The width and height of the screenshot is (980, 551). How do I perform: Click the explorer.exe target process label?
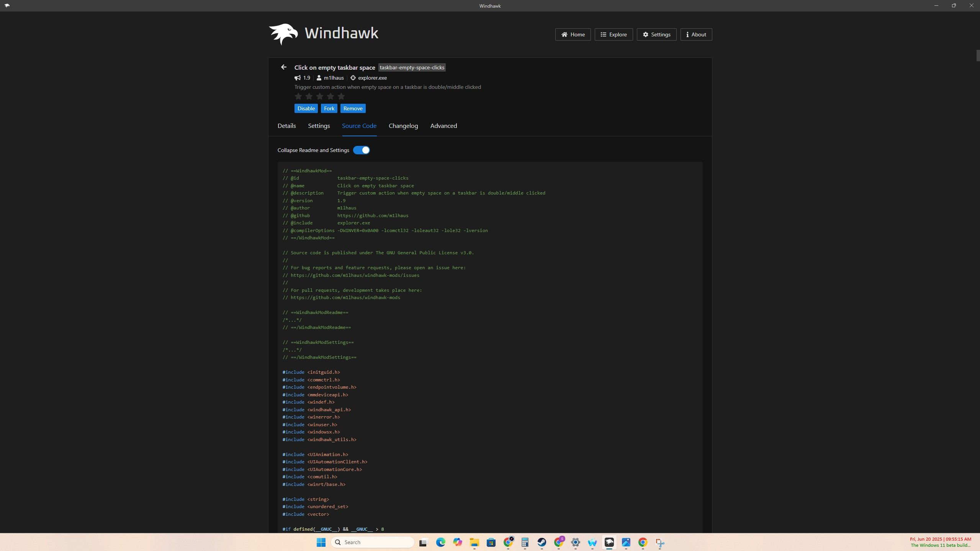[372, 78]
